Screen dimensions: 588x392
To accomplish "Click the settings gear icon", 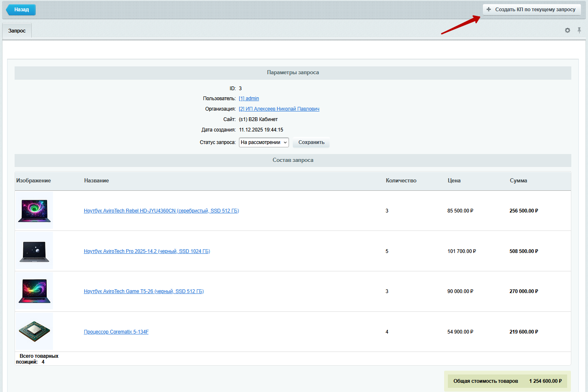I will [x=567, y=30].
